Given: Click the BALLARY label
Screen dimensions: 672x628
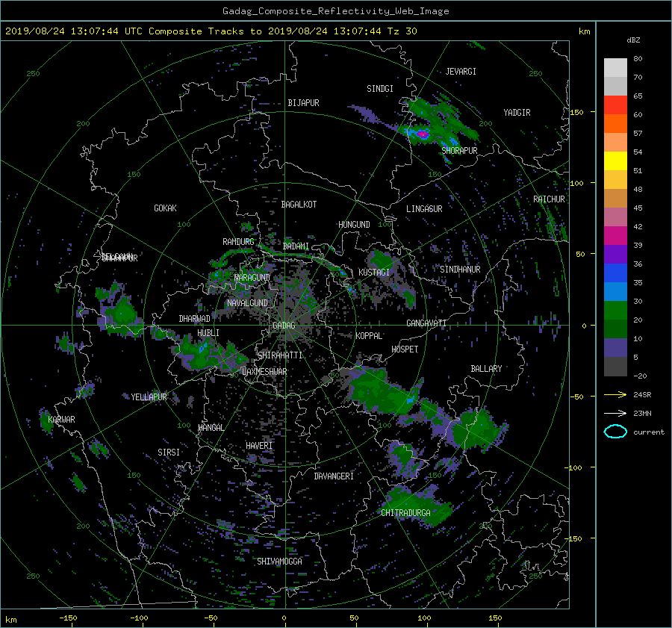Looking at the screenshot, I should click(x=486, y=369).
